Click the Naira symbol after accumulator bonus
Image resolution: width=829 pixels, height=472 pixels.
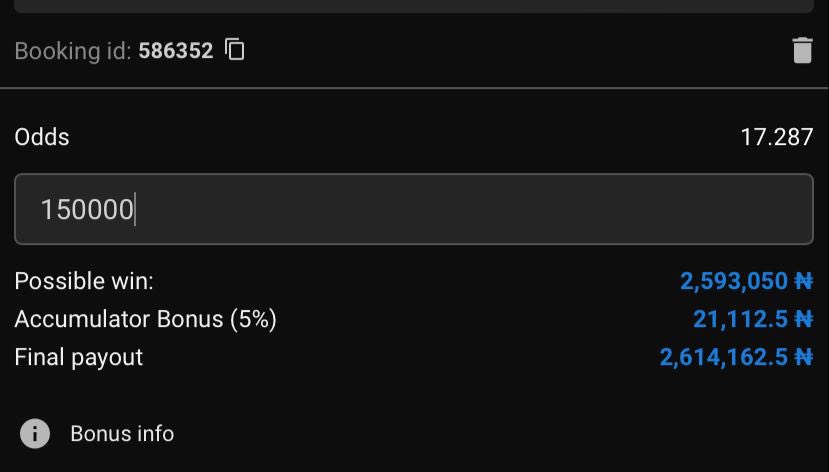coord(804,319)
